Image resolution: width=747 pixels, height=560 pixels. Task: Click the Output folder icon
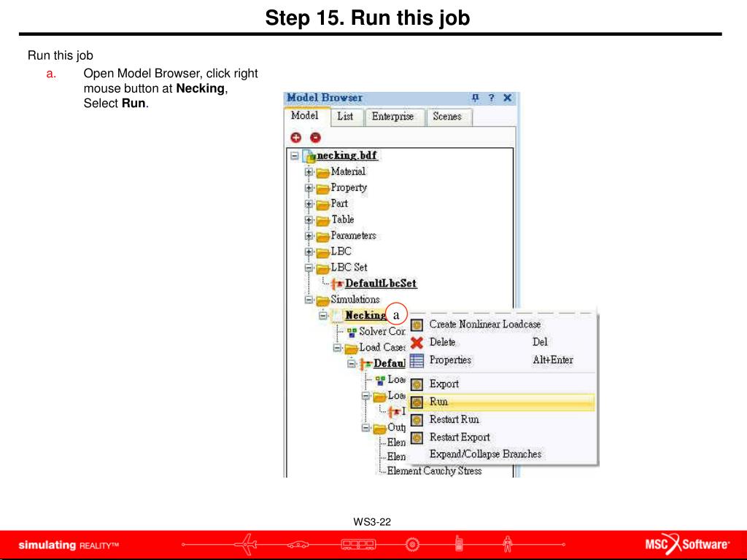click(379, 428)
